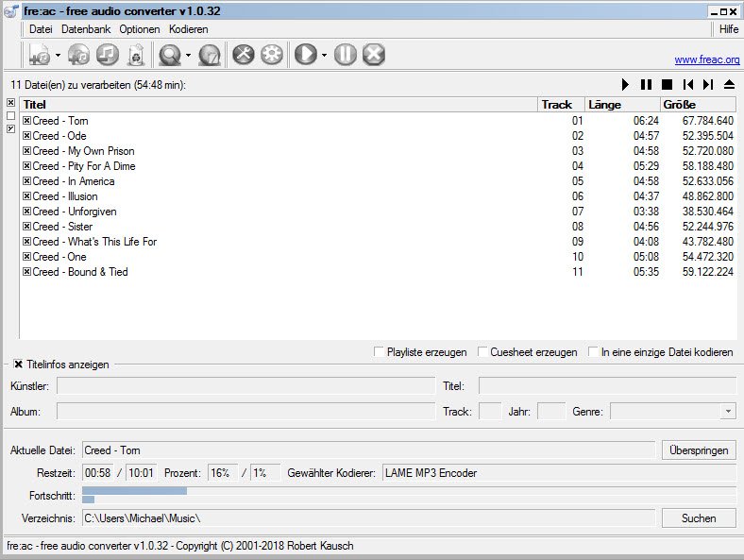Image resolution: width=744 pixels, height=560 pixels.
Task: Pause encoding with the toolbar pause icon
Action: [x=346, y=55]
